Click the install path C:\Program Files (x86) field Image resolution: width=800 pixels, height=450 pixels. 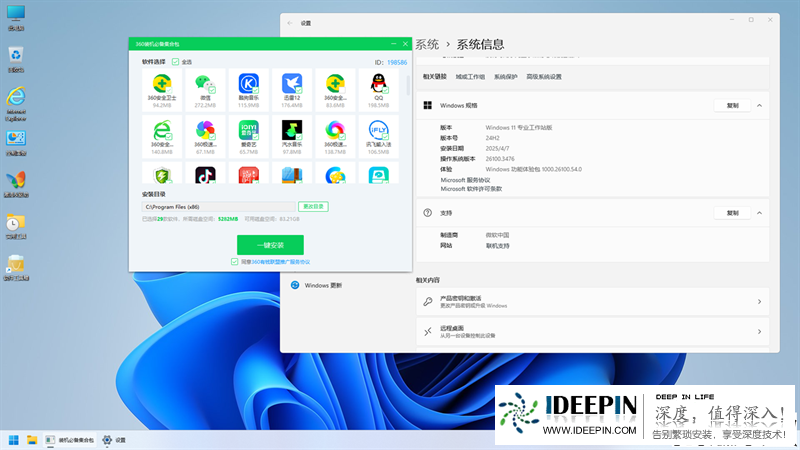(218, 207)
